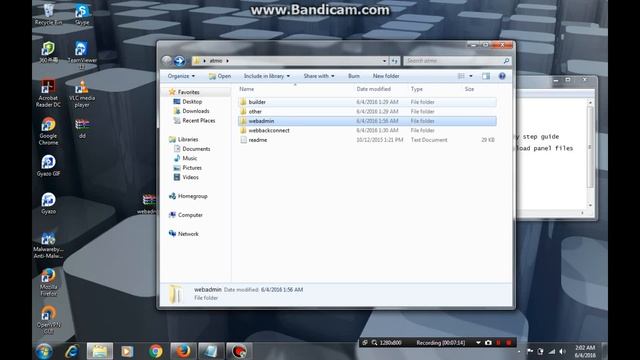
Task: Show the preview pane
Action: pos(486,76)
